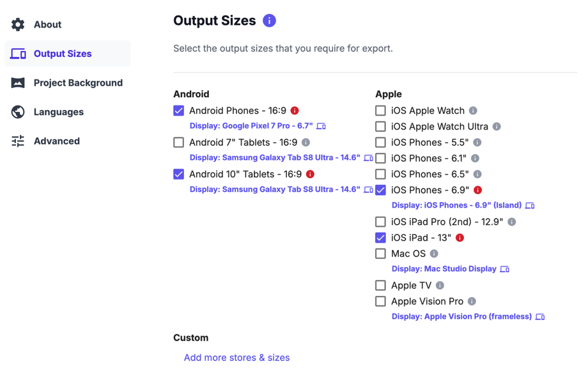Image resolution: width=588 pixels, height=384 pixels.
Task: Click red alert icon next to Android Phones
Action: pos(295,111)
